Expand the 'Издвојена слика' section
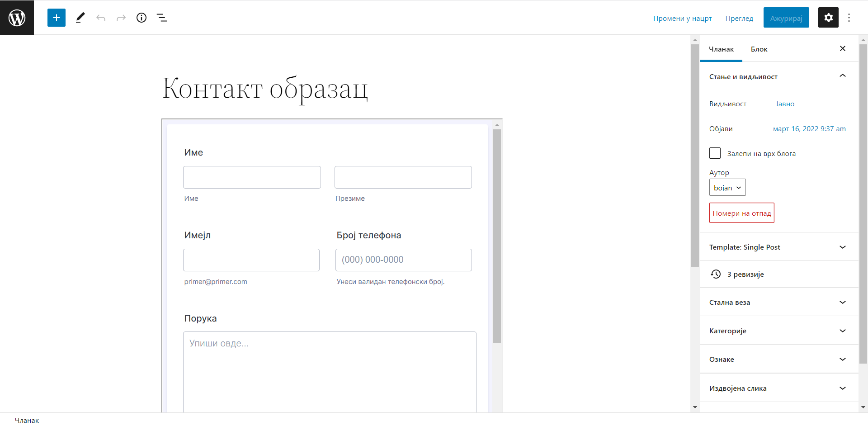Screen dimensions: 868x426 [x=779, y=388]
